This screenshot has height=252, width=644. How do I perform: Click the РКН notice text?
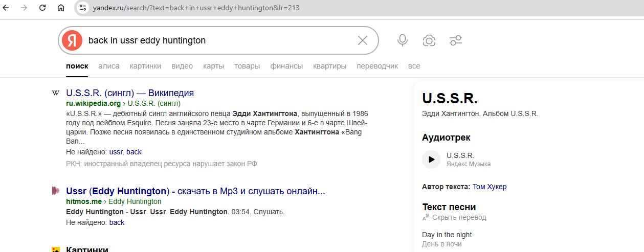click(162, 164)
